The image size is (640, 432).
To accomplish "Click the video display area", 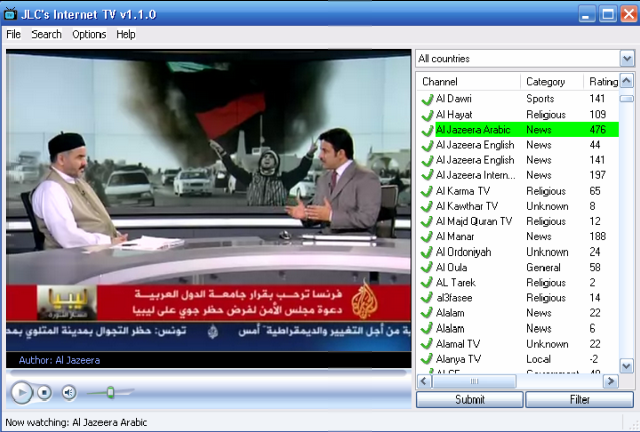I will click(209, 200).
